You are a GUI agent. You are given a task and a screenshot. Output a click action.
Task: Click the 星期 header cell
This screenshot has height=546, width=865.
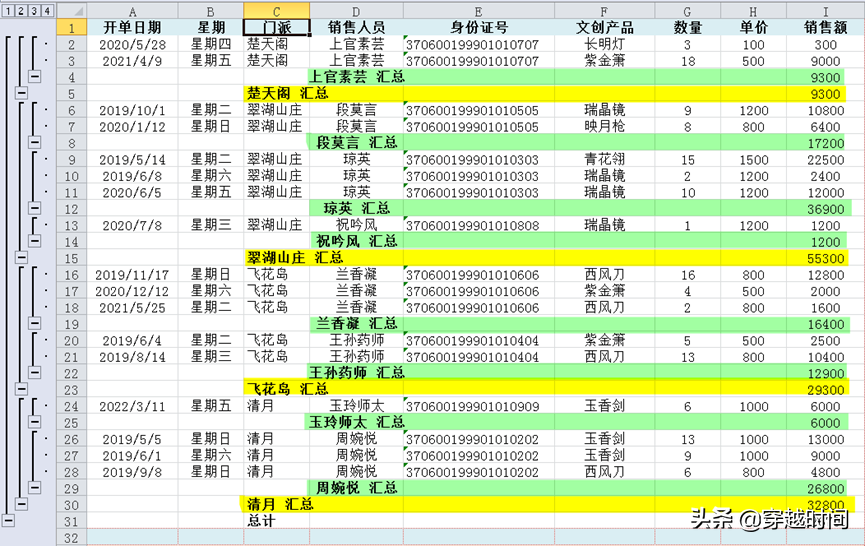211,27
